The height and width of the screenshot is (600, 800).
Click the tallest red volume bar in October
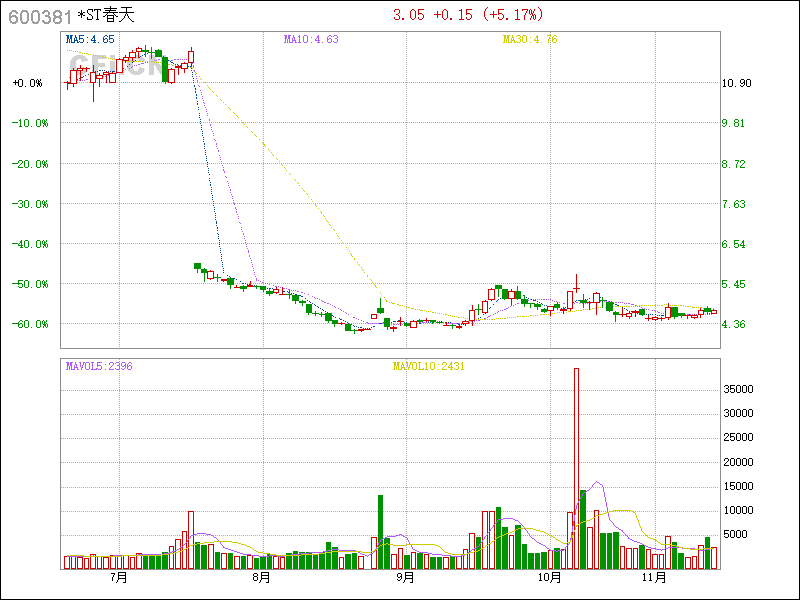click(576, 468)
